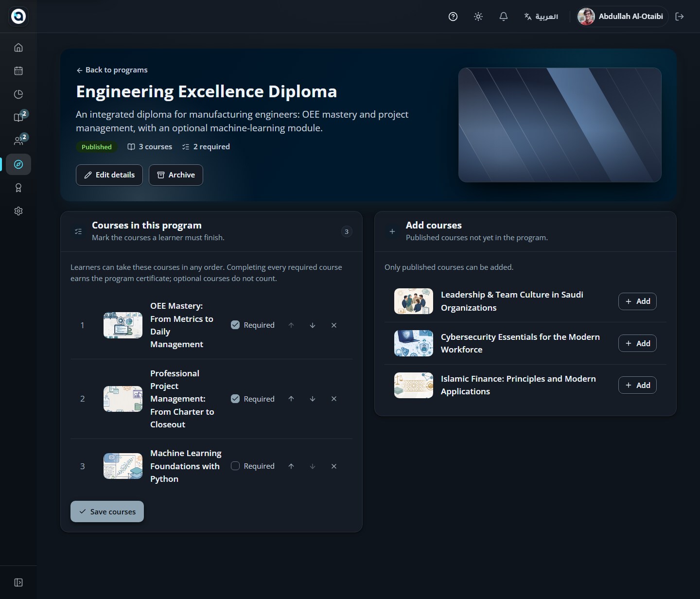Open the pie chart analytics sidebar icon

(18, 94)
